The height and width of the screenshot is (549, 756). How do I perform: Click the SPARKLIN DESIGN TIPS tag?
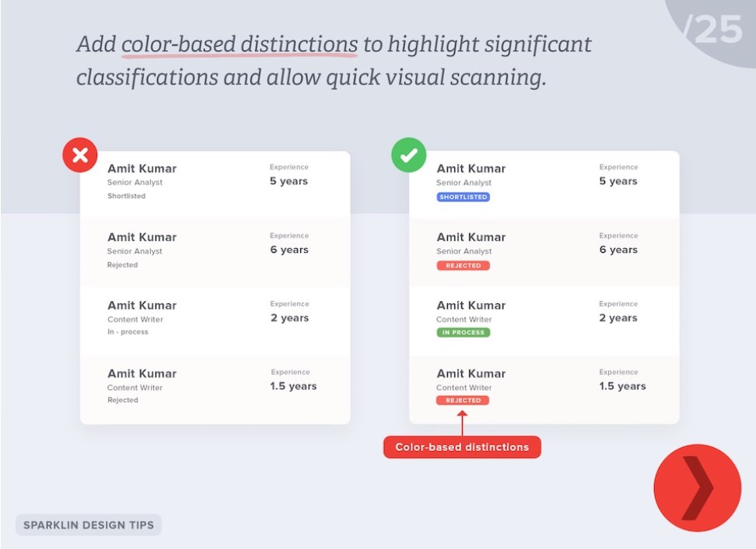[x=89, y=525]
